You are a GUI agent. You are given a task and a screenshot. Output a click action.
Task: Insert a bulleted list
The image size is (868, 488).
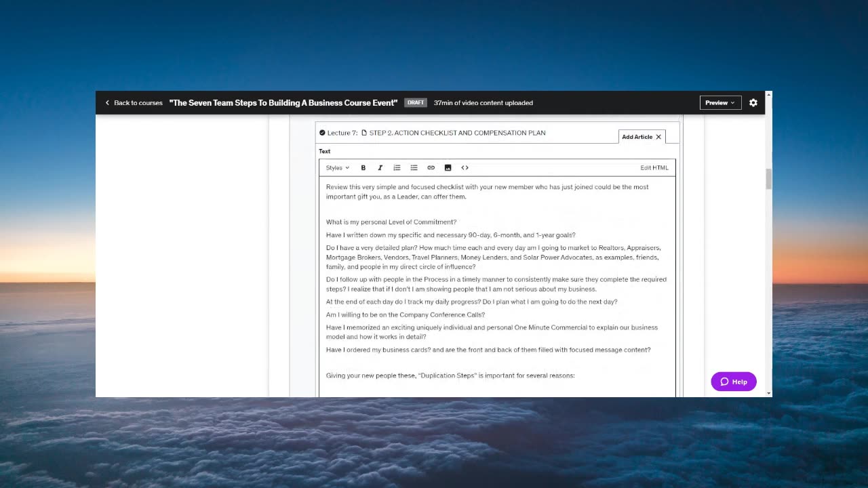pyautogui.click(x=414, y=168)
